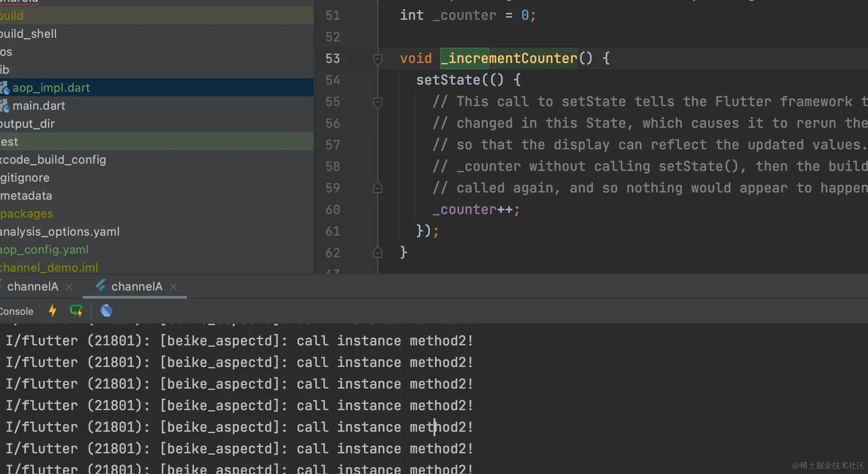Click line number 51 in the gutter
The width and height of the screenshot is (868, 474).
tap(332, 15)
